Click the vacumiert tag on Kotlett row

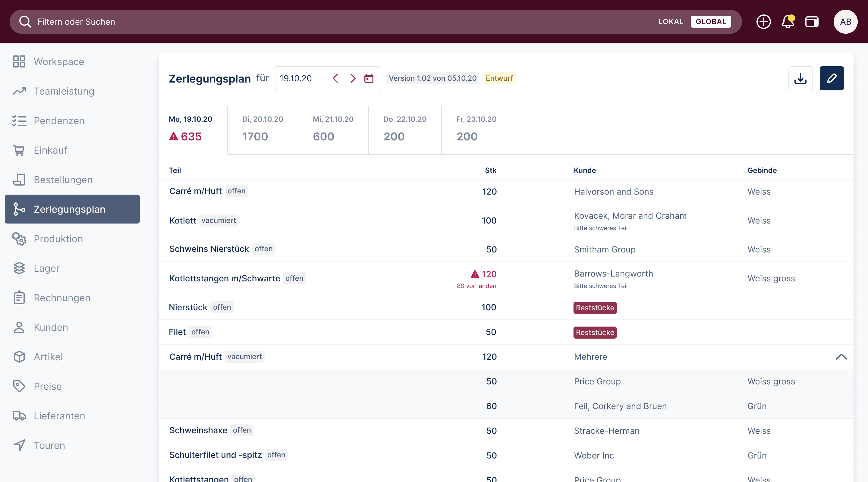click(219, 221)
